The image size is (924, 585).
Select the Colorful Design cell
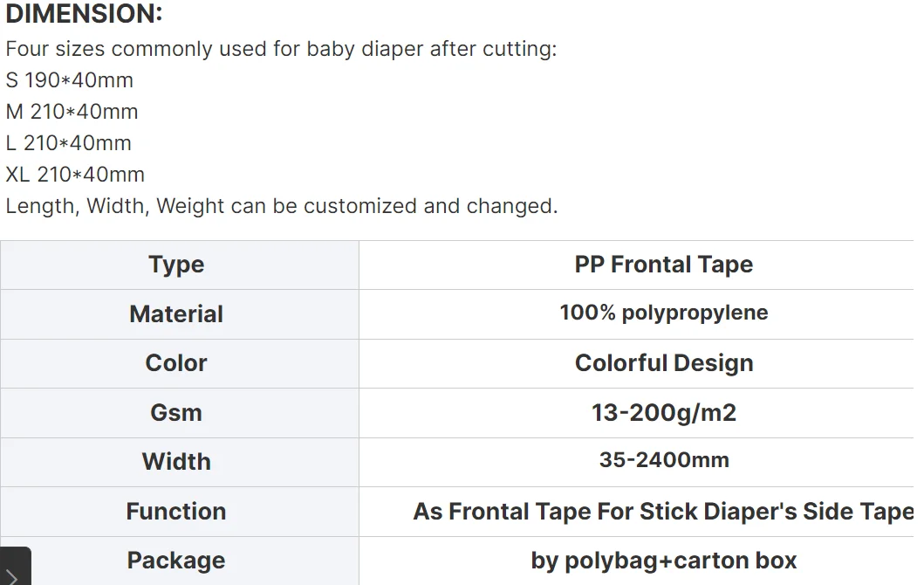[x=663, y=363]
